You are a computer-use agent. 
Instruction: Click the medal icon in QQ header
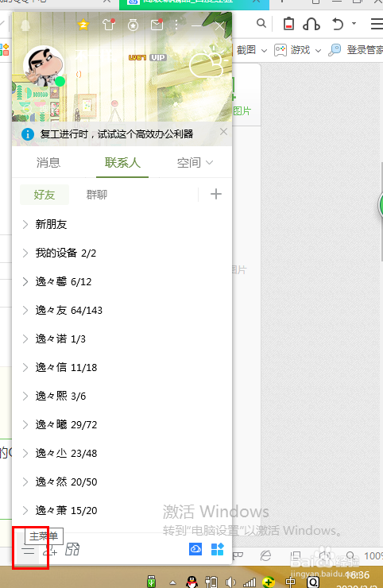point(133,25)
